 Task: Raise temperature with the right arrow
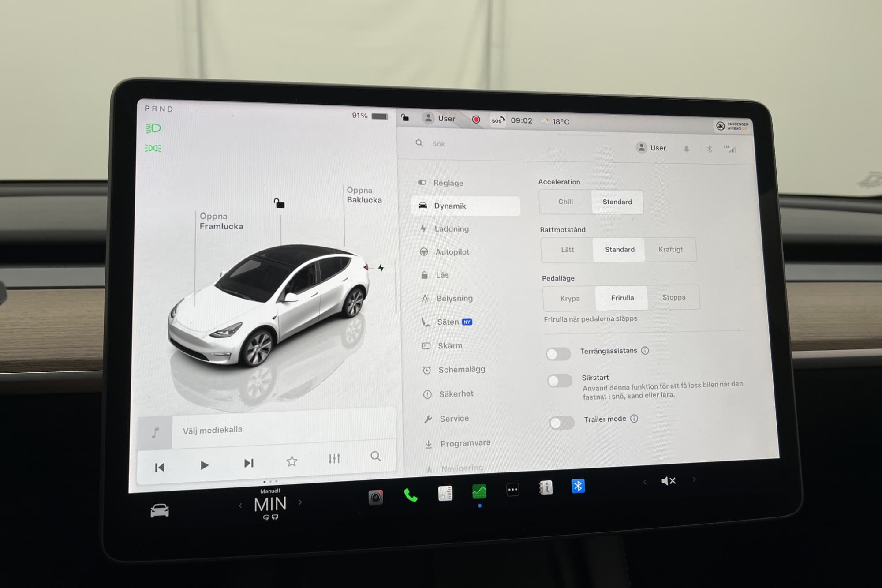[300, 502]
